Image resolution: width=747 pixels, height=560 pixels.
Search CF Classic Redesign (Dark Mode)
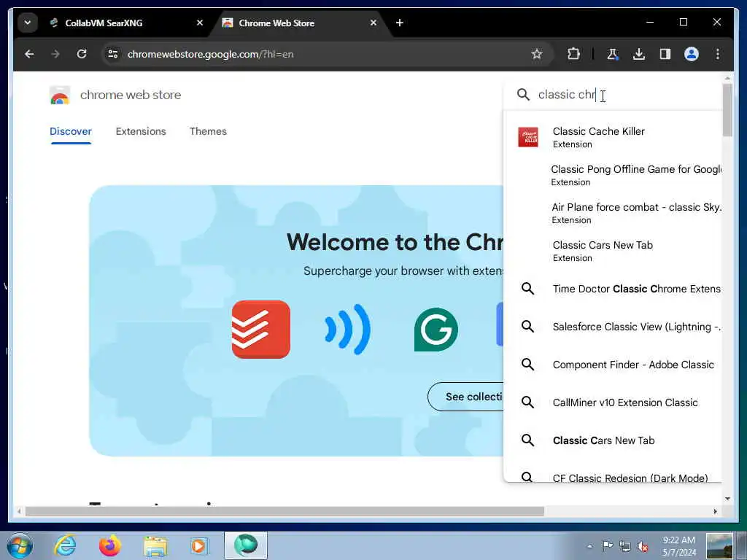(x=613, y=476)
